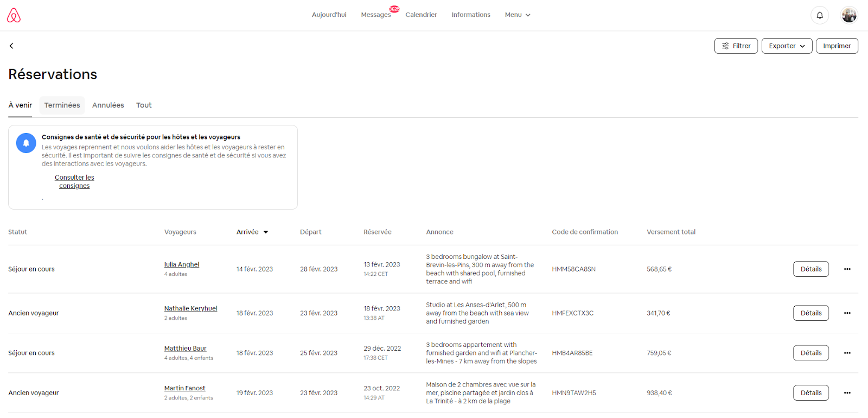Click the 341,70 € payout amount
This screenshot has width=868, height=418.
(x=658, y=313)
